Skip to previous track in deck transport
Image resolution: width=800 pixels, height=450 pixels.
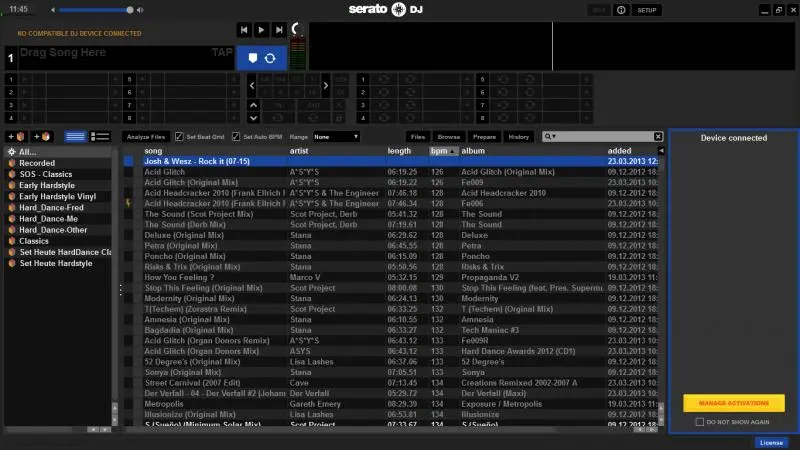[244, 30]
